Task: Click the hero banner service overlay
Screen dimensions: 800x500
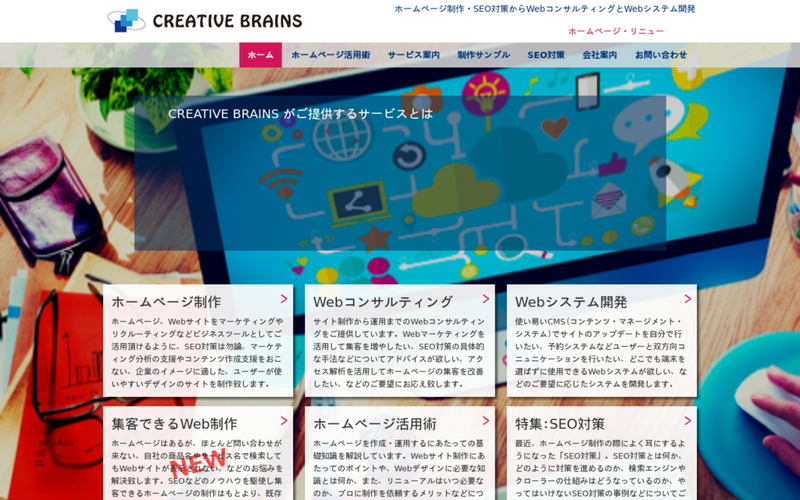Action: (400, 173)
